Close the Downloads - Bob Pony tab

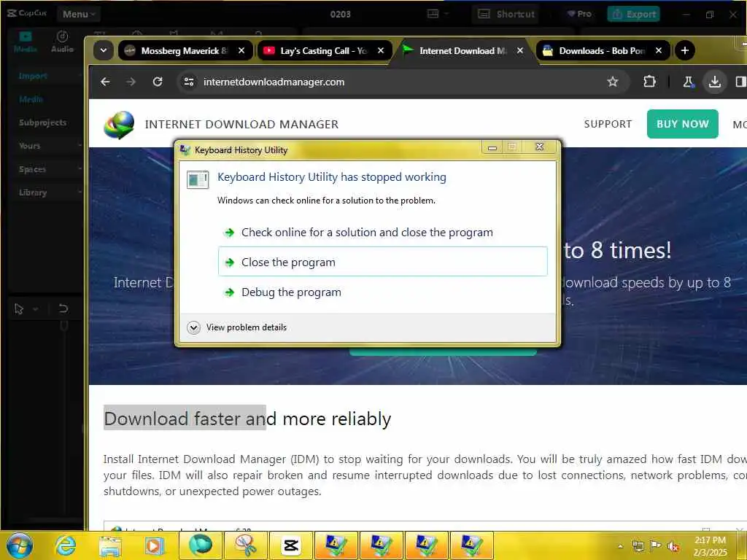(659, 50)
